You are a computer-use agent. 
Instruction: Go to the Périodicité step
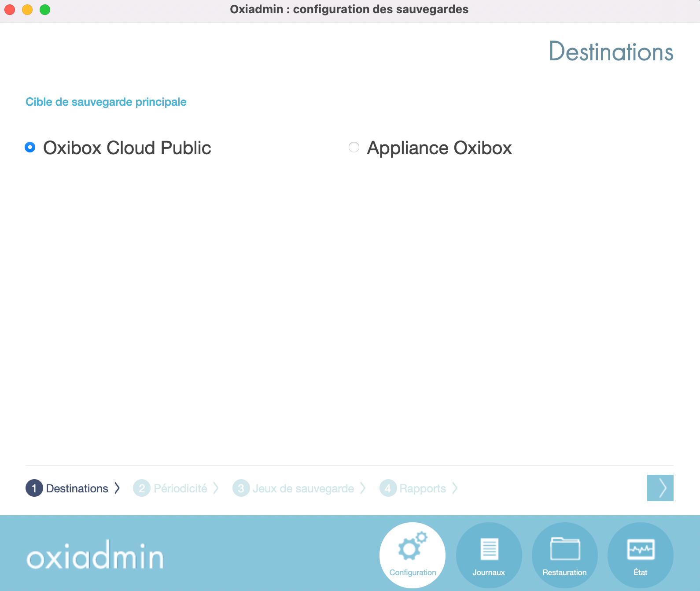click(181, 488)
